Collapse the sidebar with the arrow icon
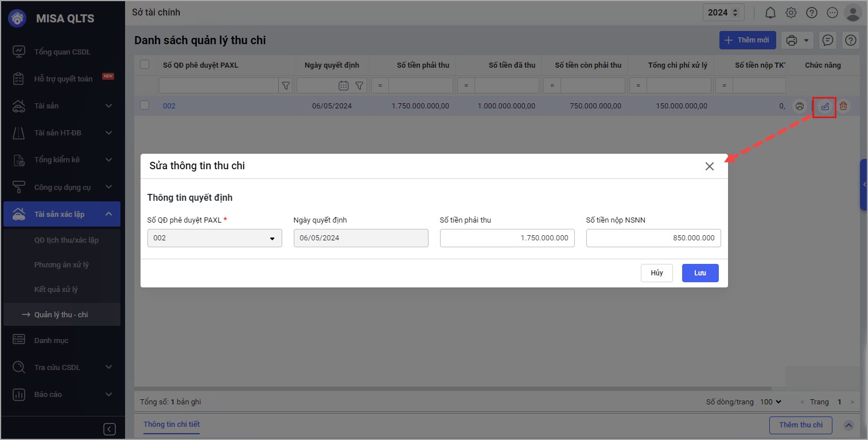This screenshot has width=868, height=440. (x=110, y=429)
